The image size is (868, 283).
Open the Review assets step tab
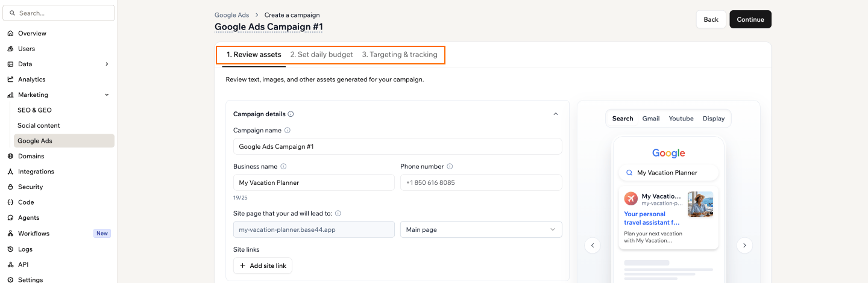point(254,54)
